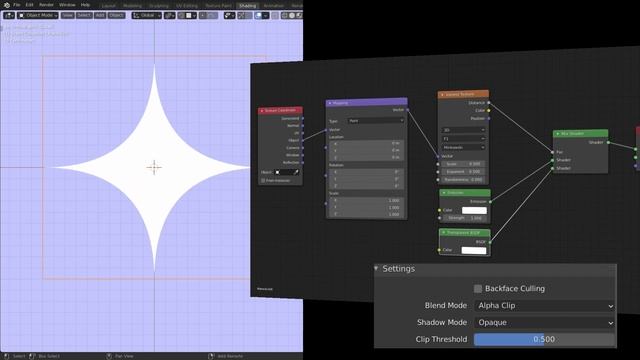
Task: Click the Mapping Location X field
Action: (366, 143)
